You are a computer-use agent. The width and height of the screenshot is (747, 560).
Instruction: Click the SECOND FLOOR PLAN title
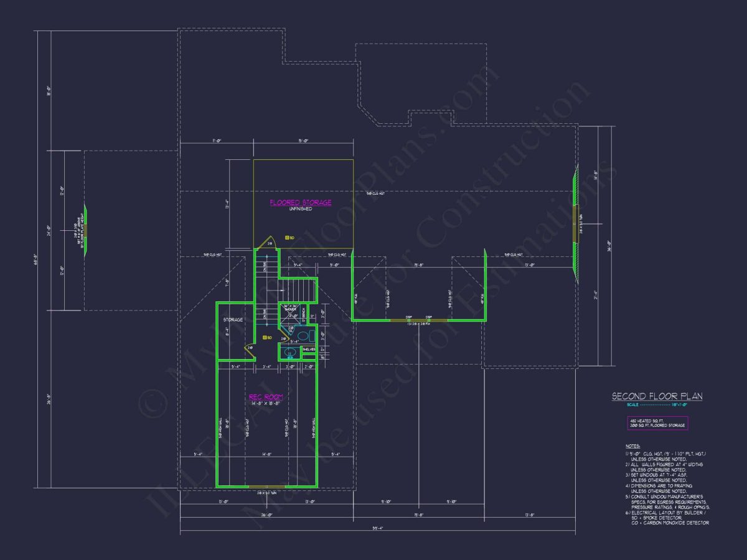pos(657,396)
